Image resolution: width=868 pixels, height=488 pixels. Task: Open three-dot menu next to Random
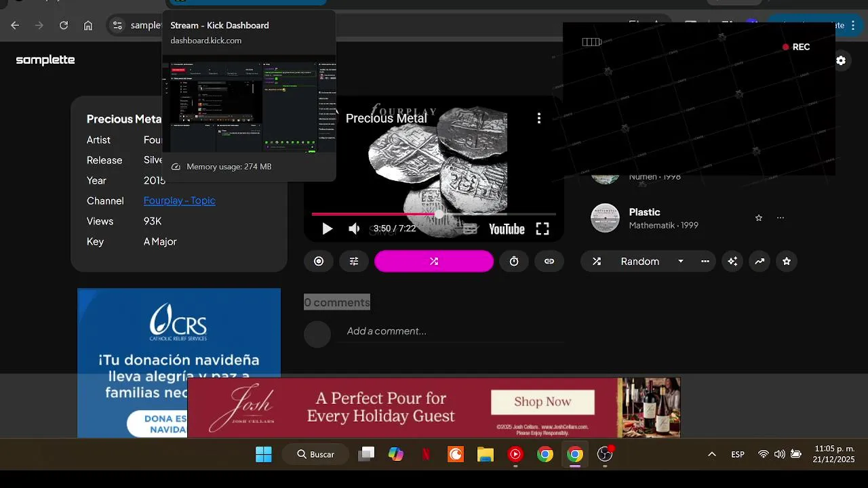tap(705, 261)
